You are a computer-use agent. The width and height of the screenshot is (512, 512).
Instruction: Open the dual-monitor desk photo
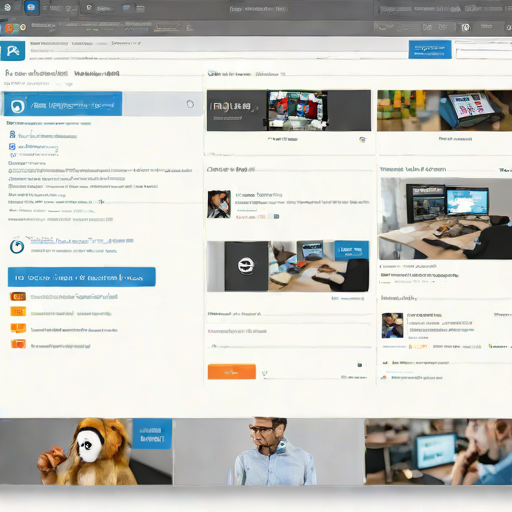[x=446, y=219]
